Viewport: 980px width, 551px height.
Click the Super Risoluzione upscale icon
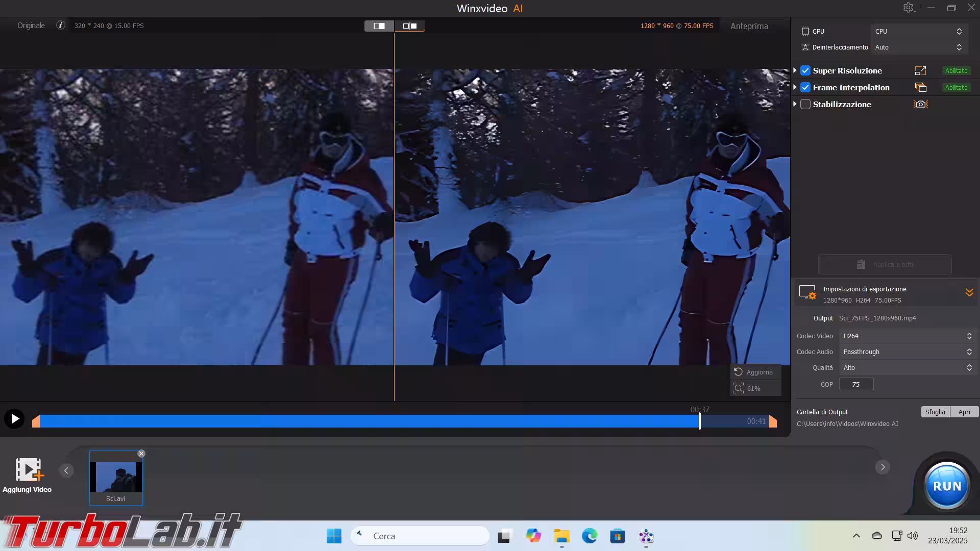click(x=920, y=71)
